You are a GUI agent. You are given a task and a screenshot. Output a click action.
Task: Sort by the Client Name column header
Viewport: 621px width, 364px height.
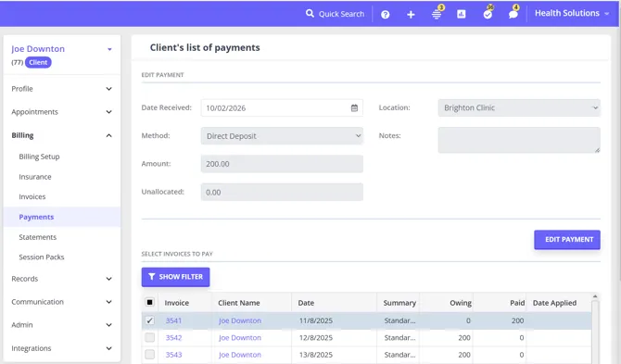[239, 303]
